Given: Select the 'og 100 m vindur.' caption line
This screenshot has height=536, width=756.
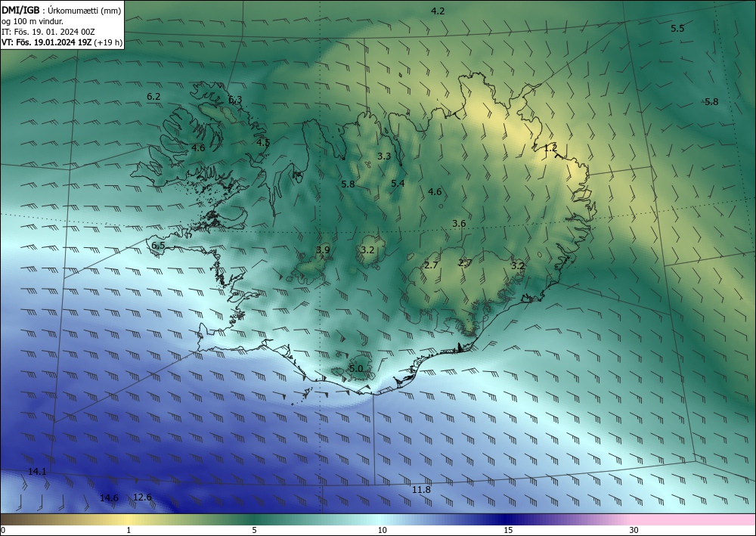Looking at the screenshot, I should click(33, 21).
